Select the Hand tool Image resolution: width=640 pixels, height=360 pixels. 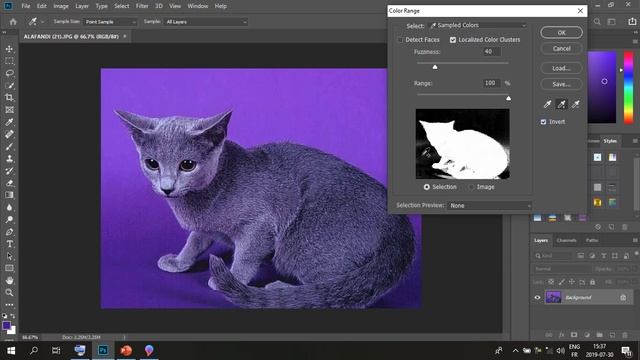[x=9, y=280]
